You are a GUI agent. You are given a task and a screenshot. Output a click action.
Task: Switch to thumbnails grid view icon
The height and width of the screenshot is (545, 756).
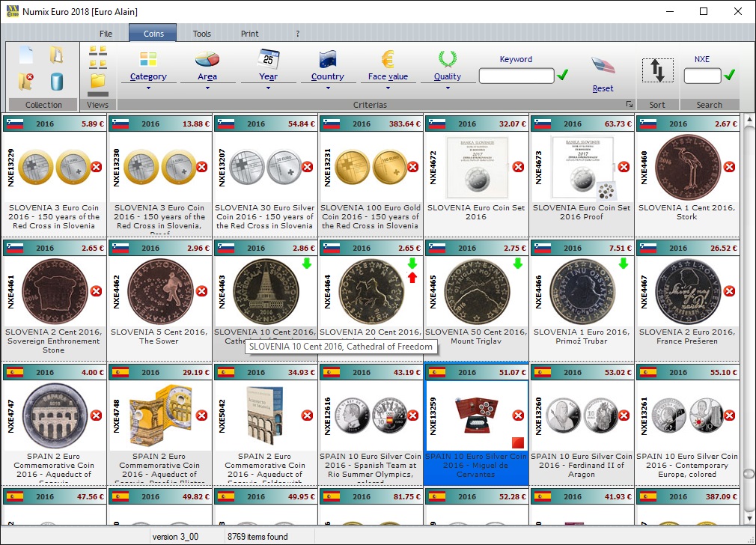98,57
